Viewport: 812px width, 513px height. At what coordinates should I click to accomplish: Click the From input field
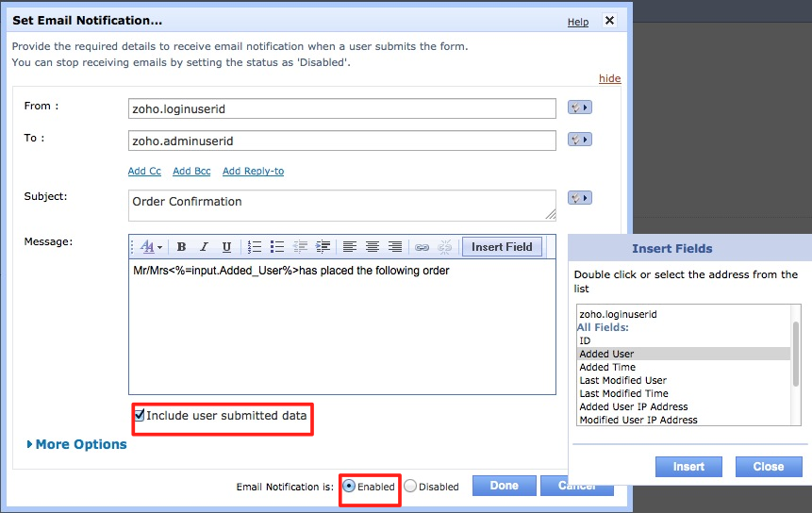(342, 108)
